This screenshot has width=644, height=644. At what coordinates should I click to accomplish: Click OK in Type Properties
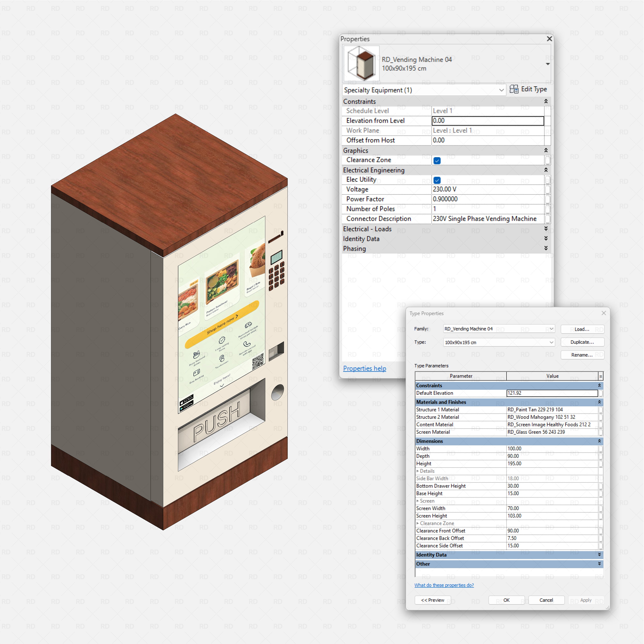pyautogui.click(x=506, y=600)
